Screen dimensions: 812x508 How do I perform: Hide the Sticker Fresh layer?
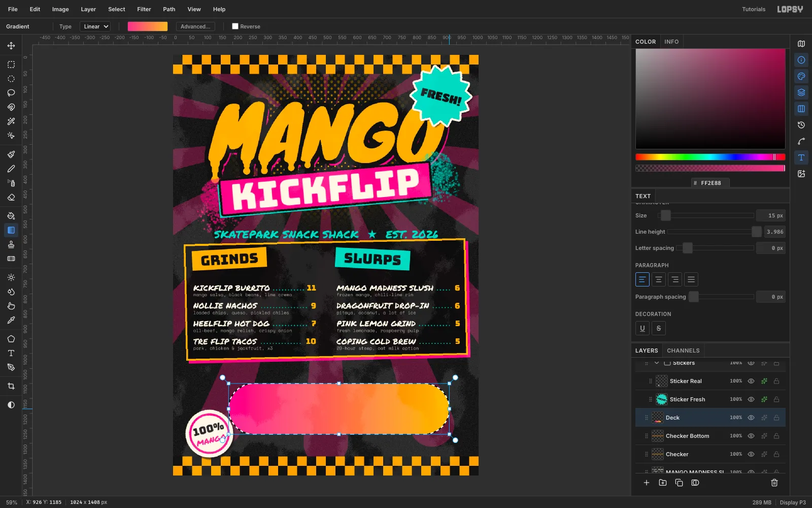(x=751, y=399)
